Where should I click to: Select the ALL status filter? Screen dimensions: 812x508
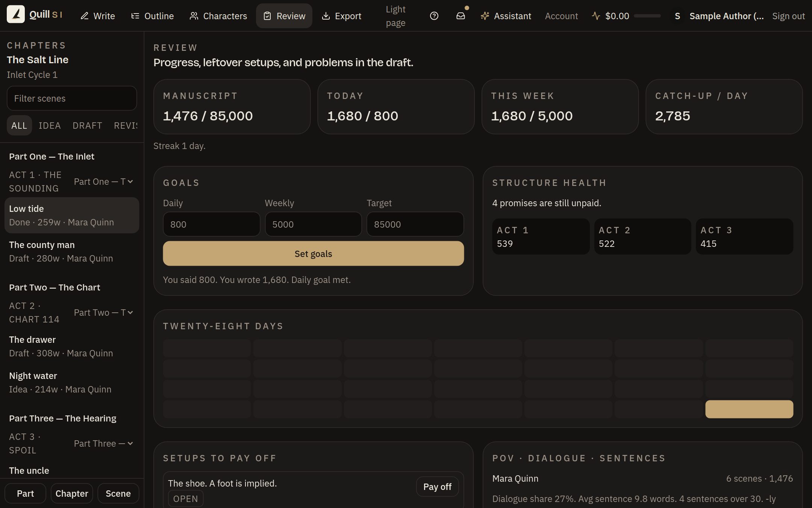pos(19,125)
